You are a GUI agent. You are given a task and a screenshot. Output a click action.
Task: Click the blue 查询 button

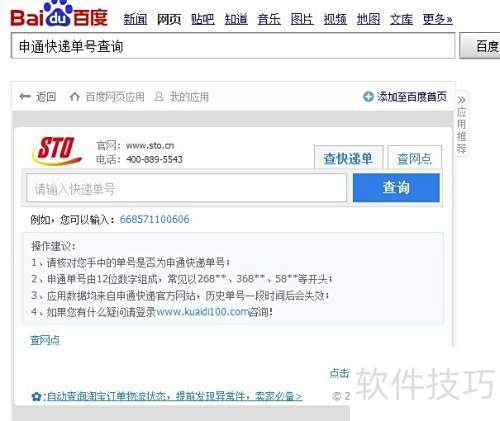click(396, 187)
